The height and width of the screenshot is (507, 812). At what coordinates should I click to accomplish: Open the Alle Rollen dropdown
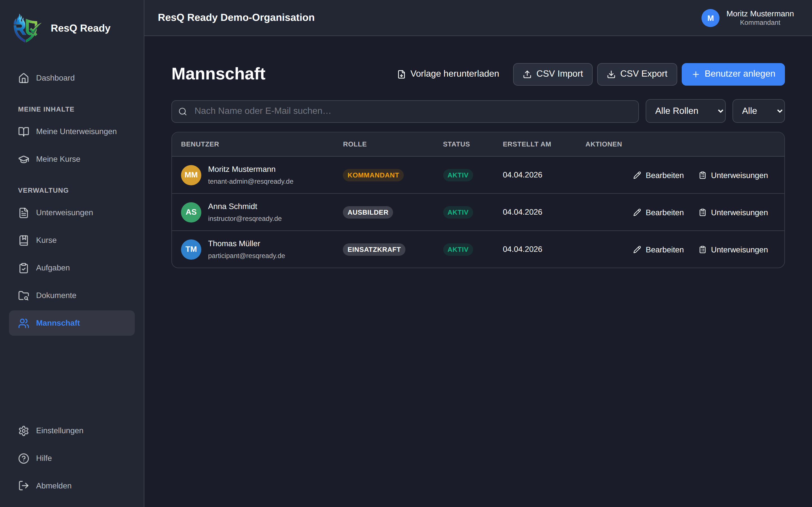click(x=685, y=111)
